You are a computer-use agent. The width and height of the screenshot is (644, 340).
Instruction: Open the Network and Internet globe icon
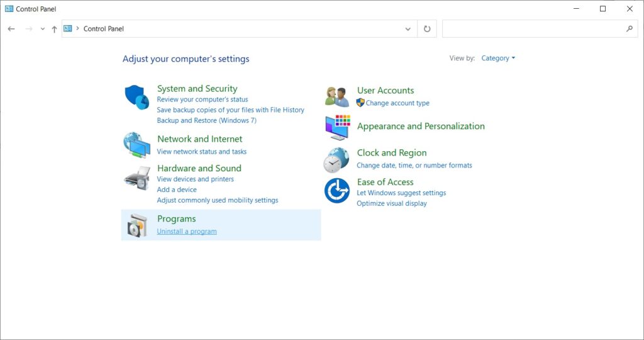point(136,145)
